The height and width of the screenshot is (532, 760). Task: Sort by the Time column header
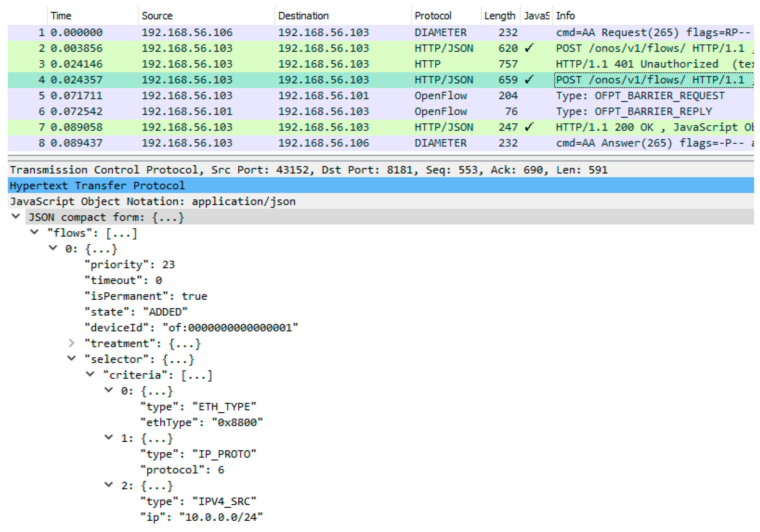pyautogui.click(x=61, y=16)
